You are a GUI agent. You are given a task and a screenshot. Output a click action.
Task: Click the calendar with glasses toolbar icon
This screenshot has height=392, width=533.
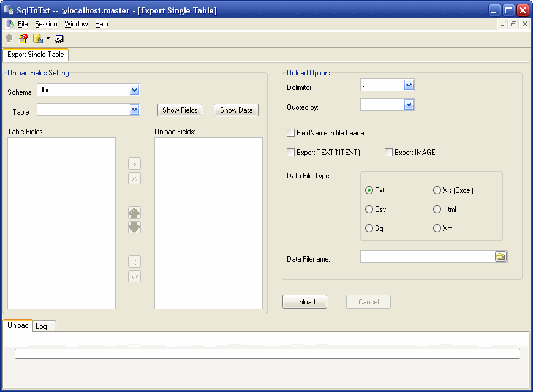(59, 39)
